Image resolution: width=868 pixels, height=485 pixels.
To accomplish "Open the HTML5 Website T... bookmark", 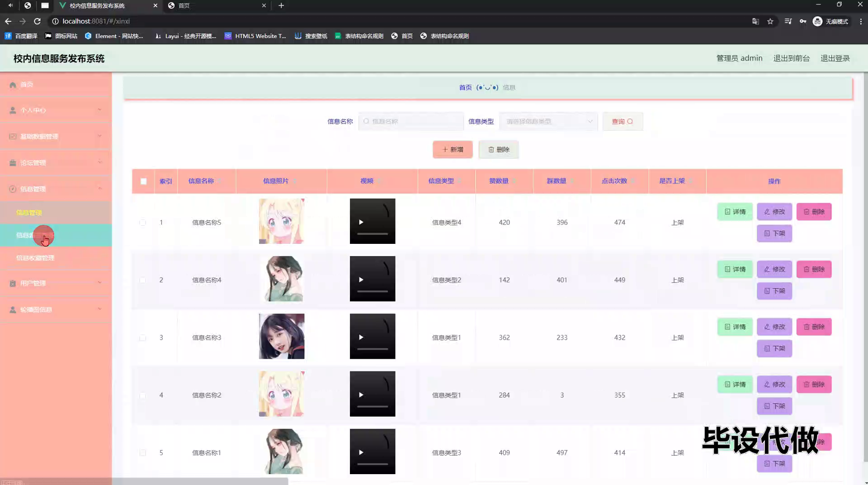I will coord(255,36).
